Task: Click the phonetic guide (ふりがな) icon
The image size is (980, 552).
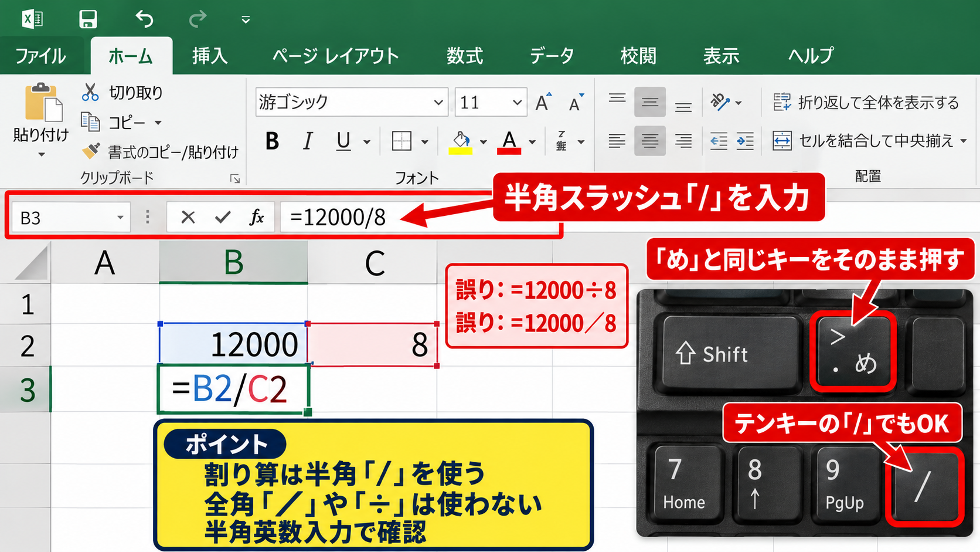Action: click(x=562, y=141)
